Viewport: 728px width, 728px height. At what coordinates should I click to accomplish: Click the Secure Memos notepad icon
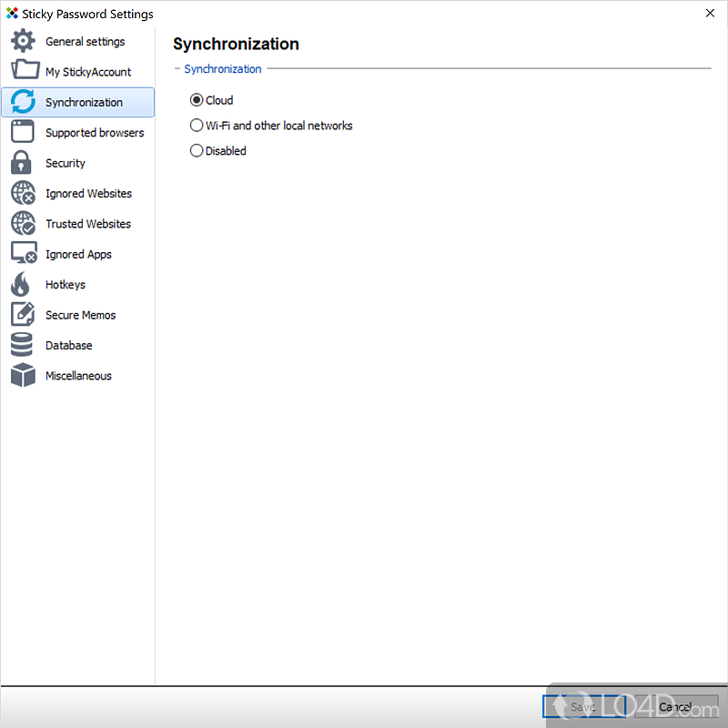23,315
